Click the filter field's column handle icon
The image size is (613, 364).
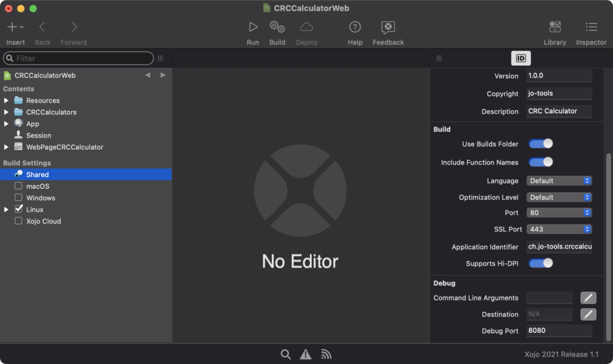160,58
